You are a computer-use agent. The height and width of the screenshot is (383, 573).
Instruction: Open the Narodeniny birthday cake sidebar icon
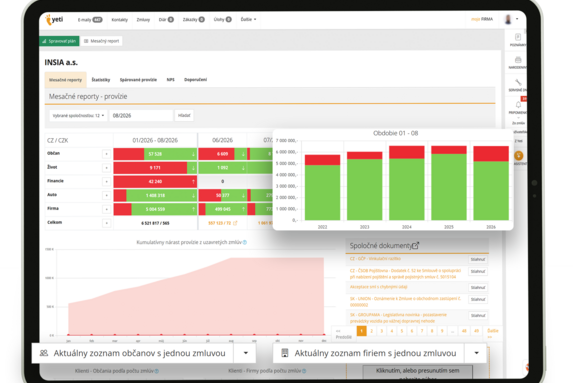pyautogui.click(x=518, y=60)
